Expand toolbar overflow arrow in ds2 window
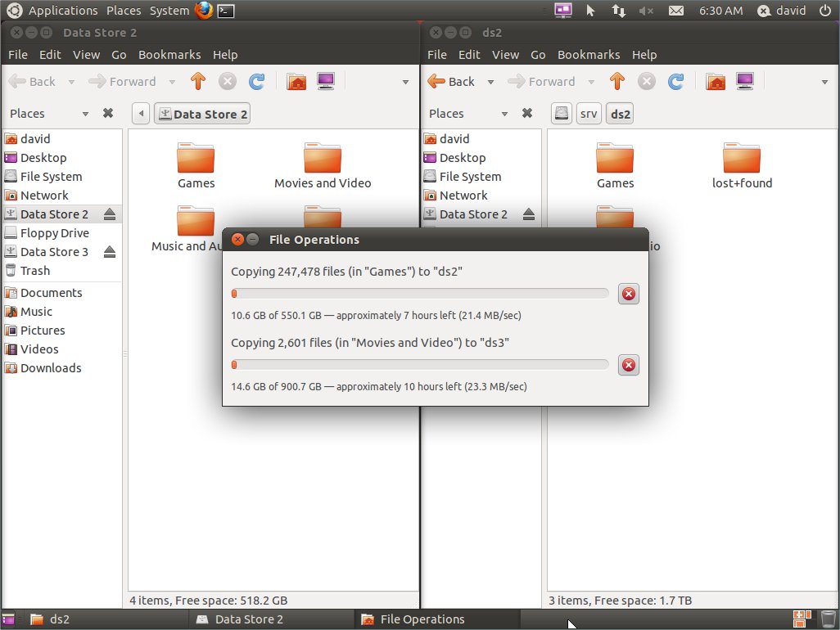The width and height of the screenshot is (840, 630). coord(824,82)
